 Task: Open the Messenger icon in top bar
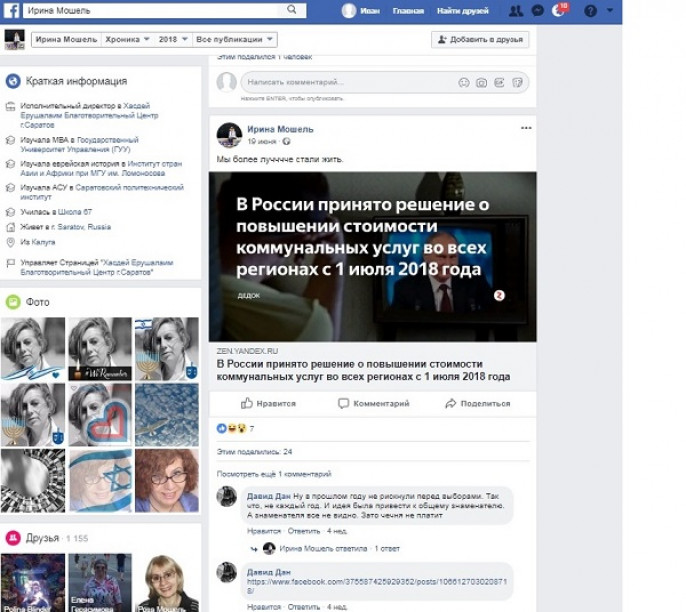click(x=538, y=11)
